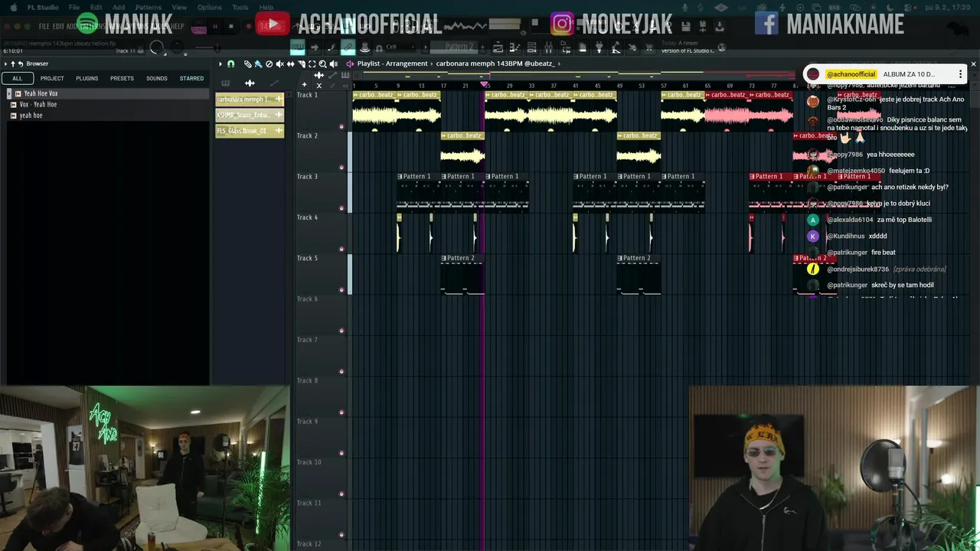980x551 pixels.
Task: Click the globe news icon
Action: point(721,47)
